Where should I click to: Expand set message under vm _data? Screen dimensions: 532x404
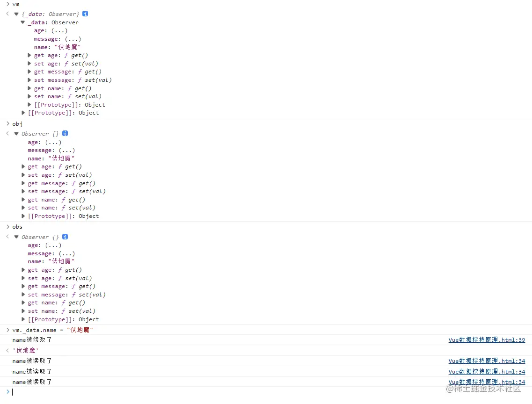point(29,80)
